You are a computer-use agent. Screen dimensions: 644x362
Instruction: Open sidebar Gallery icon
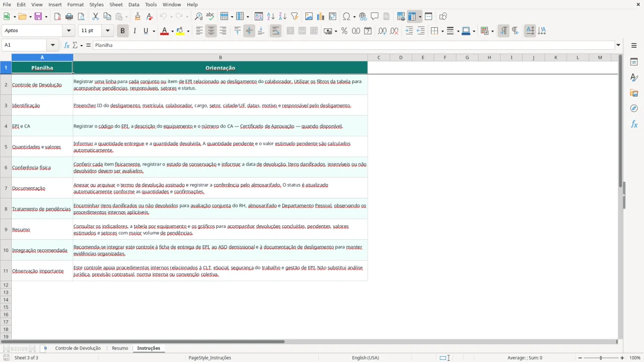(634, 93)
